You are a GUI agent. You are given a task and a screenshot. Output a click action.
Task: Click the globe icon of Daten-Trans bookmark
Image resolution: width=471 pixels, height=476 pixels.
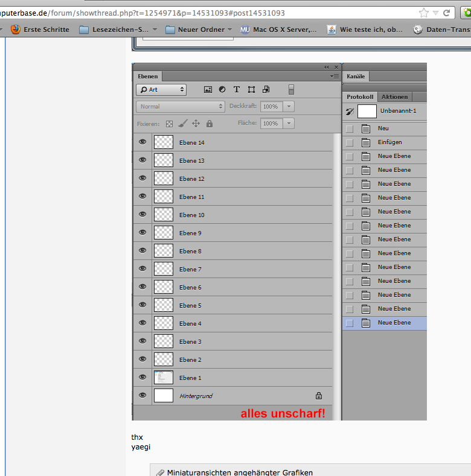click(x=418, y=30)
